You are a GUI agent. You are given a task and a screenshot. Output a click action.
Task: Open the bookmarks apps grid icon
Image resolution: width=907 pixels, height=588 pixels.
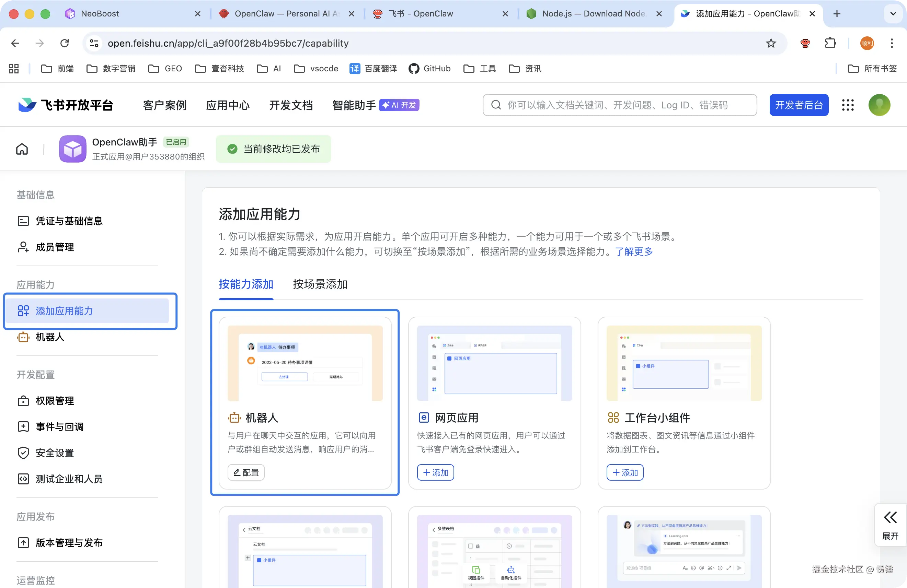click(x=14, y=69)
